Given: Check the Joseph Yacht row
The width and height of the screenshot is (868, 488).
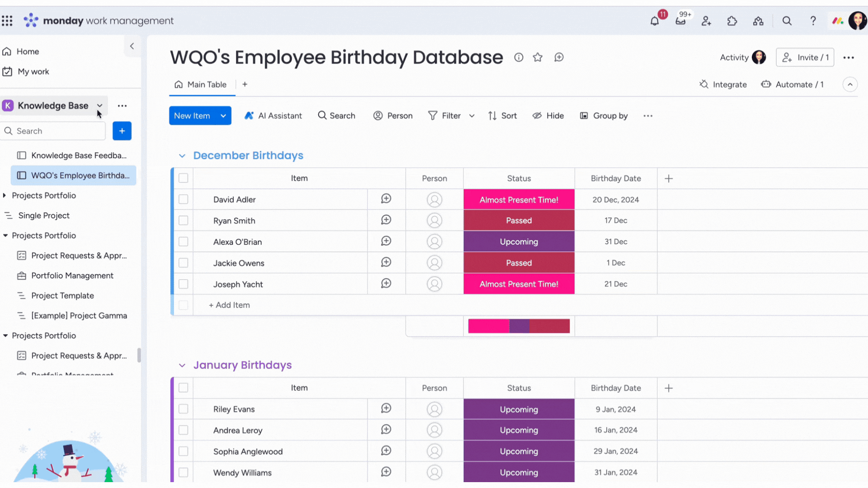Looking at the screenshot, I should [183, 284].
